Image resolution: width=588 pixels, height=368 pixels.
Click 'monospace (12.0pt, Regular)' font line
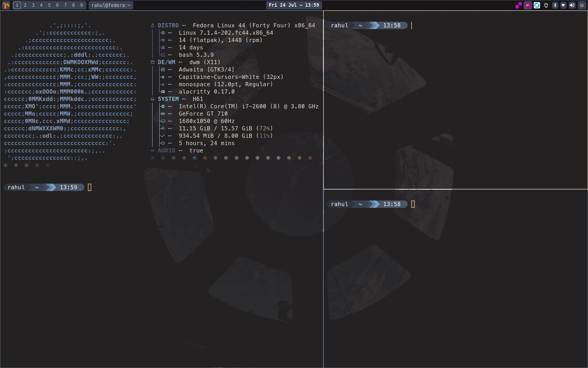point(226,84)
